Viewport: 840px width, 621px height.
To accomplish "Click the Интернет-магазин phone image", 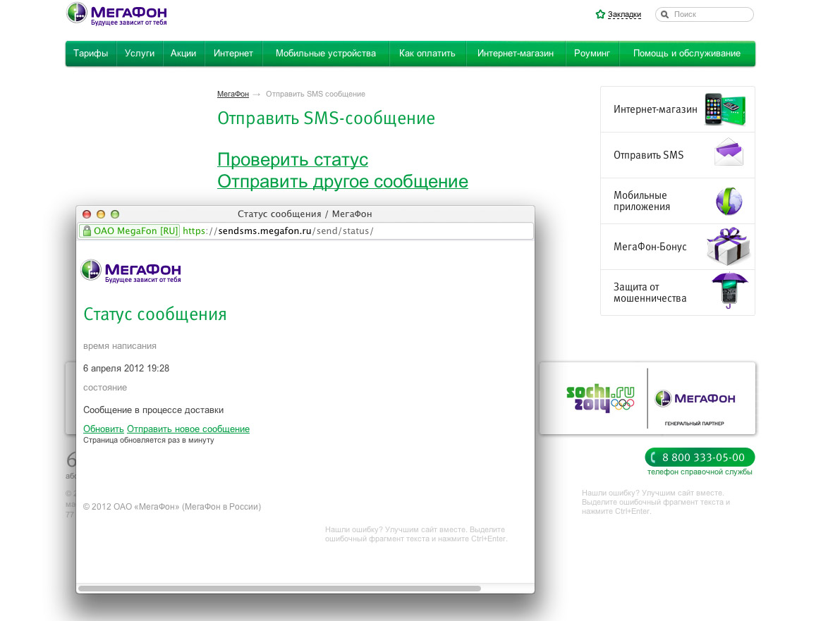I will point(725,109).
